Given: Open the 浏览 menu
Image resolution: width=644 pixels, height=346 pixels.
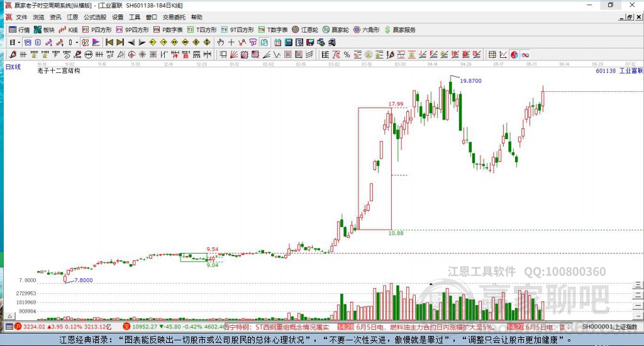Looking at the screenshot, I should tap(38, 17).
